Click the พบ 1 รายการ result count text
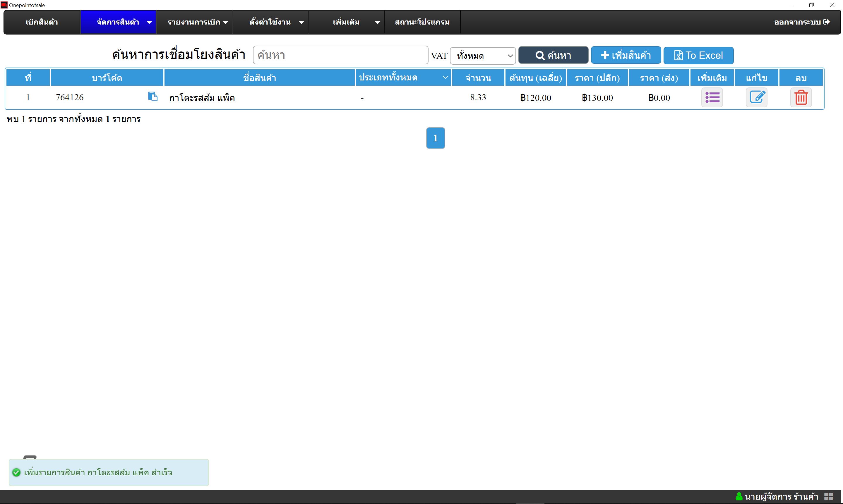This screenshot has width=843, height=504. coord(73,119)
